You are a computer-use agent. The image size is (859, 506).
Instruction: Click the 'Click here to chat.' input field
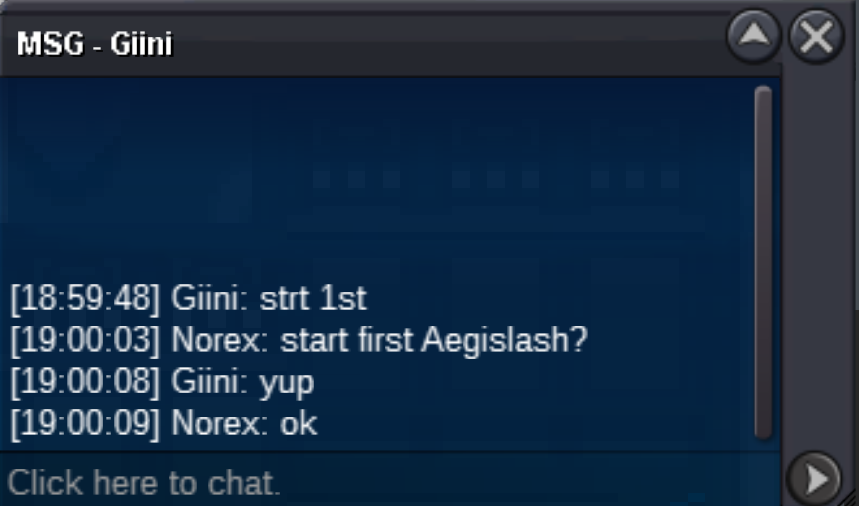(389, 482)
